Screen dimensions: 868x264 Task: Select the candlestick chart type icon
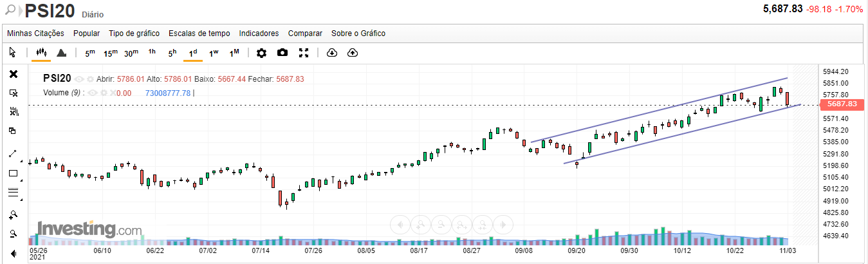point(42,53)
